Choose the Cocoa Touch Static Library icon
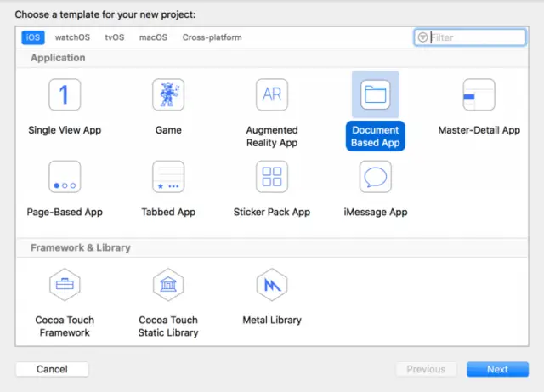The height and width of the screenshot is (392, 544). tap(168, 285)
